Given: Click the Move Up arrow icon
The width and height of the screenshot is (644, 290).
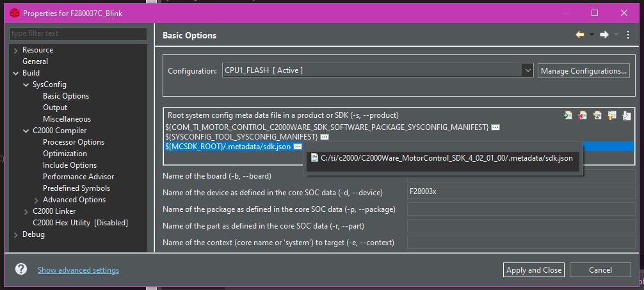Looking at the screenshot, I should [x=612, y=115].
